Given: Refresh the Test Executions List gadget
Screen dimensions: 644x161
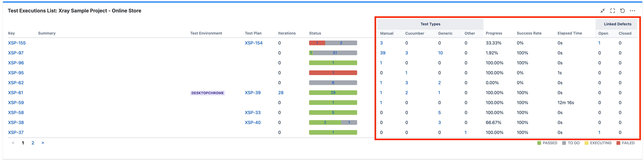Looking at the screenshot, I should tap(622, 11).
